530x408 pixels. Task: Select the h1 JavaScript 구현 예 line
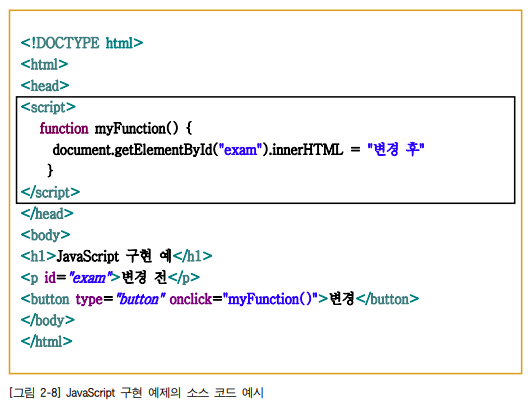pyautogui.click(x=116, y=256)
